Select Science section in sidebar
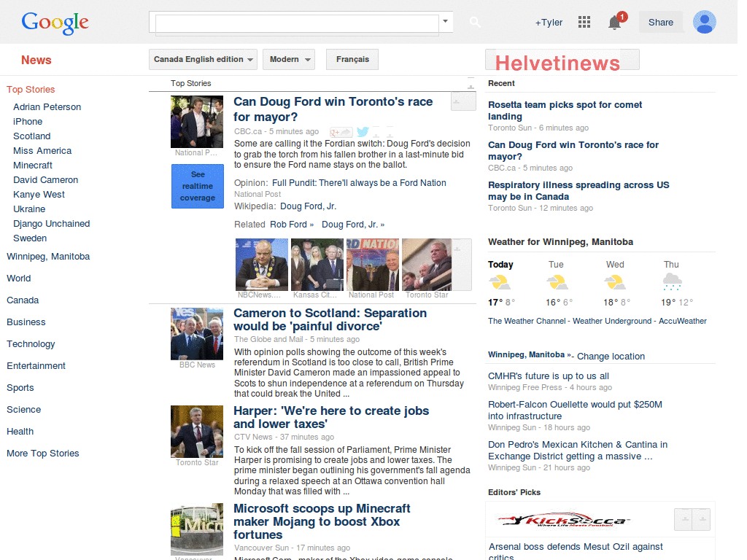The width and height of the screenshot is (747, 560). tap(24, 410)
